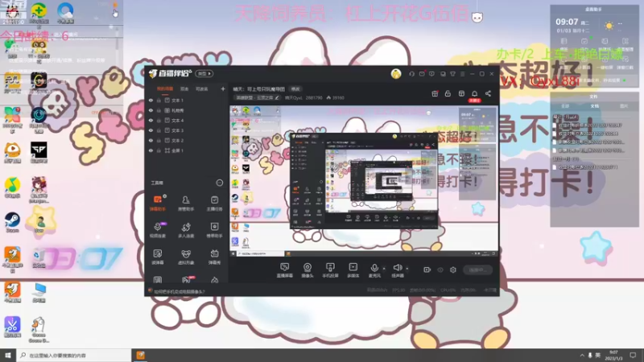644x362 pixels.
Task: Collapse the toolbox with the round minus button
Action: pos(219,183)
